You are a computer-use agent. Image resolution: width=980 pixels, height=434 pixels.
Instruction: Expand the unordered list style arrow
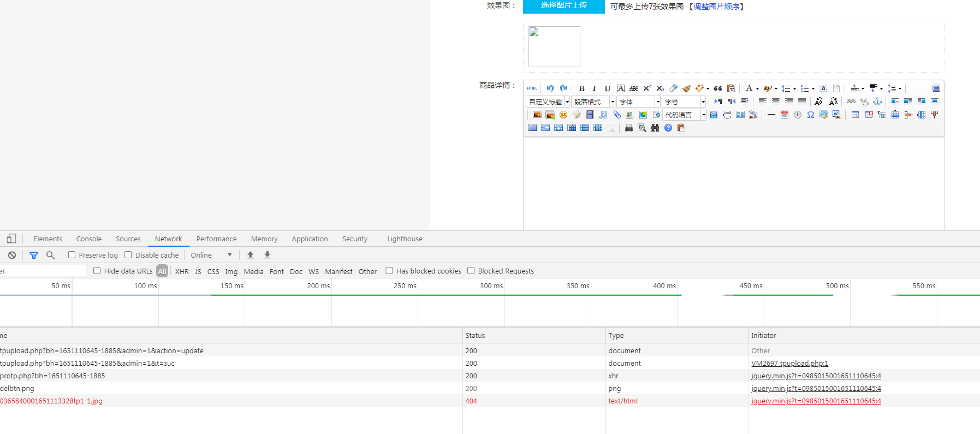pos(813,88)
